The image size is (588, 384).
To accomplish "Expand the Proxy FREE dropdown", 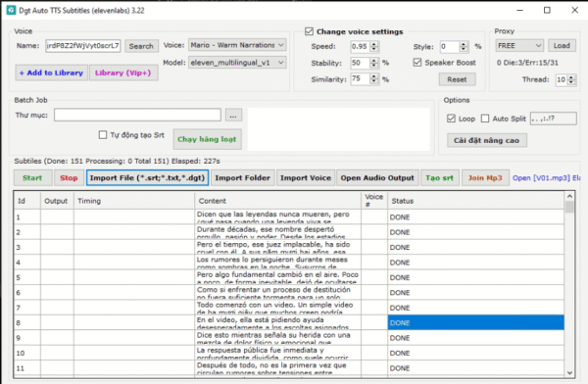I will click(519, 46).
